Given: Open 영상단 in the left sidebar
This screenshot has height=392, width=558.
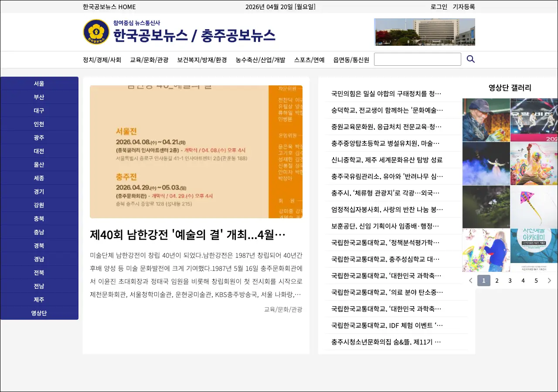Looking at the screenshot, I should click(x=39, y=313).
